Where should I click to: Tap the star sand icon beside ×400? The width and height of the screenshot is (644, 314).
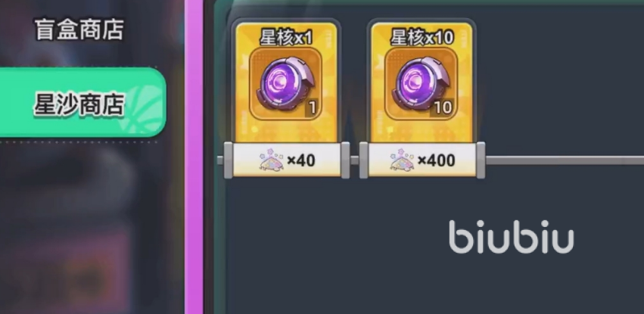[402, 160]
